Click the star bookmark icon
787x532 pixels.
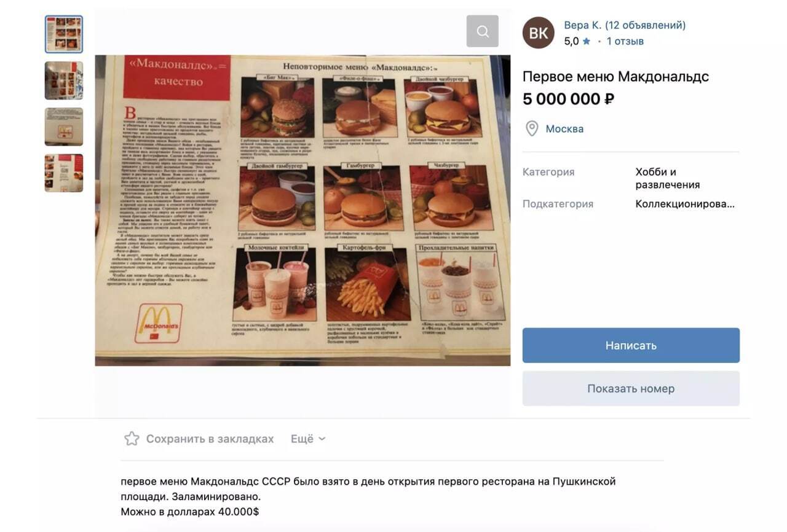[x=132, y=439]
